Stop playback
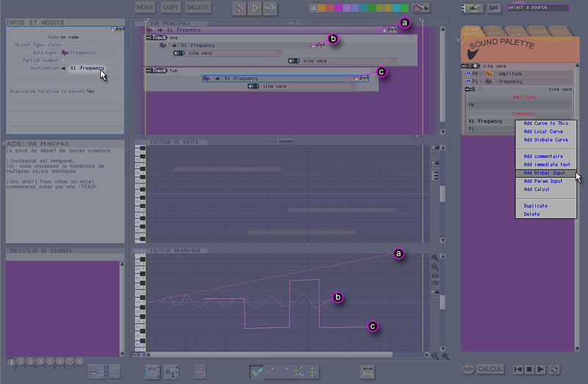 (x=529, y=370)
